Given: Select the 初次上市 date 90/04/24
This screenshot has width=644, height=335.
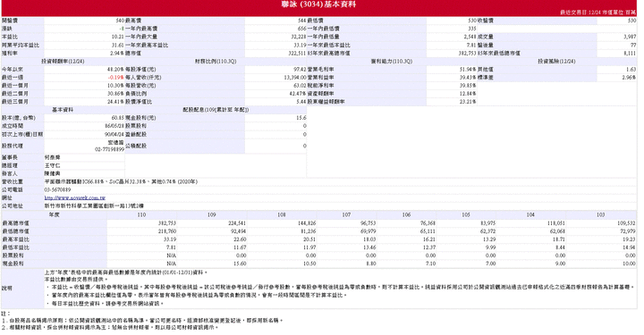Looking at the screenshot, I should pyautogui.click(x=114, y=134).
